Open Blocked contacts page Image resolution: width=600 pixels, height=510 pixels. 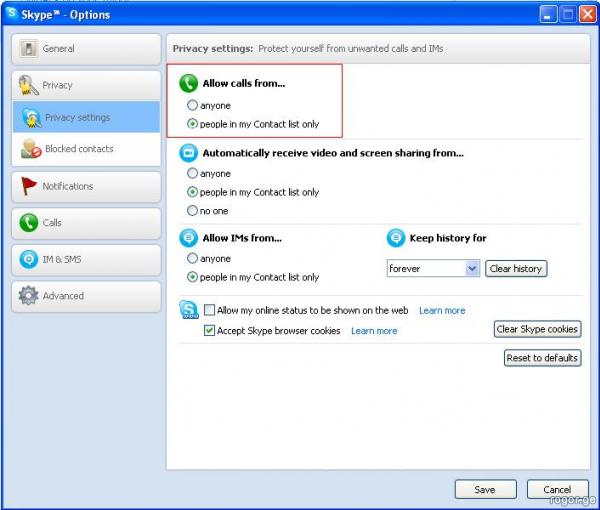pos(86,149)
